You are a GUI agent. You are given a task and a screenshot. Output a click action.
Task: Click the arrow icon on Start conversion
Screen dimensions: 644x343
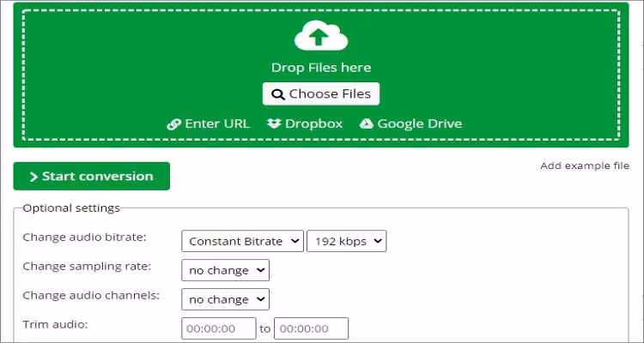33,177
